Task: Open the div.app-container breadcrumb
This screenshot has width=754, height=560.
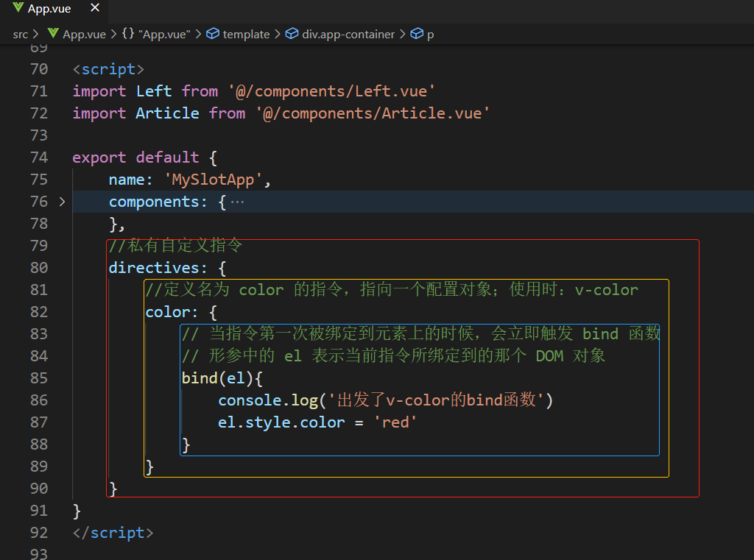Action: [x=348, y=34]
